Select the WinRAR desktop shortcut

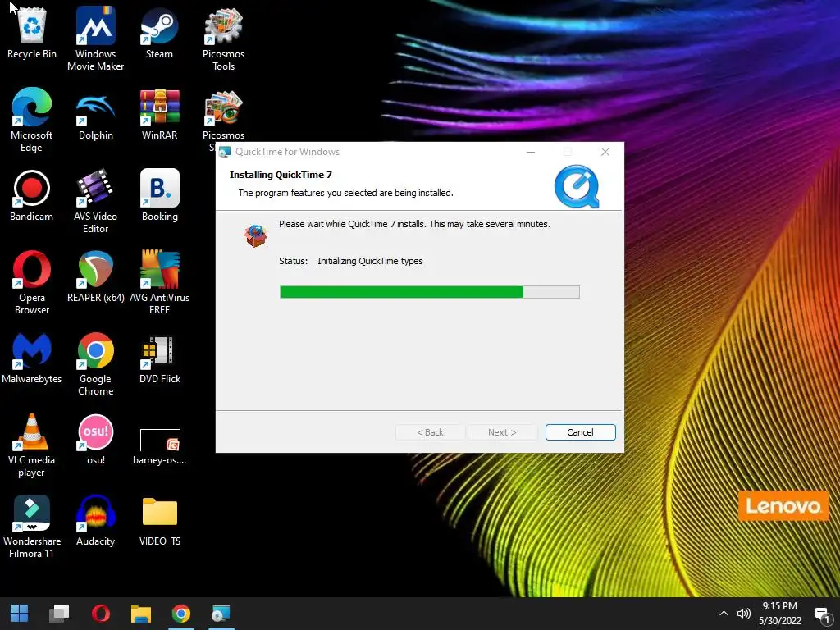pyautogui.click(x=159, y=115)
